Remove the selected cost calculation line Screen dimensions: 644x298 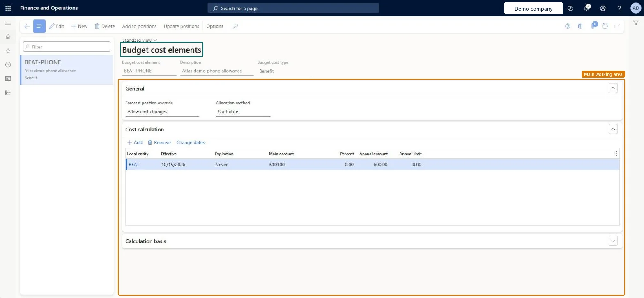coord(159,142)
